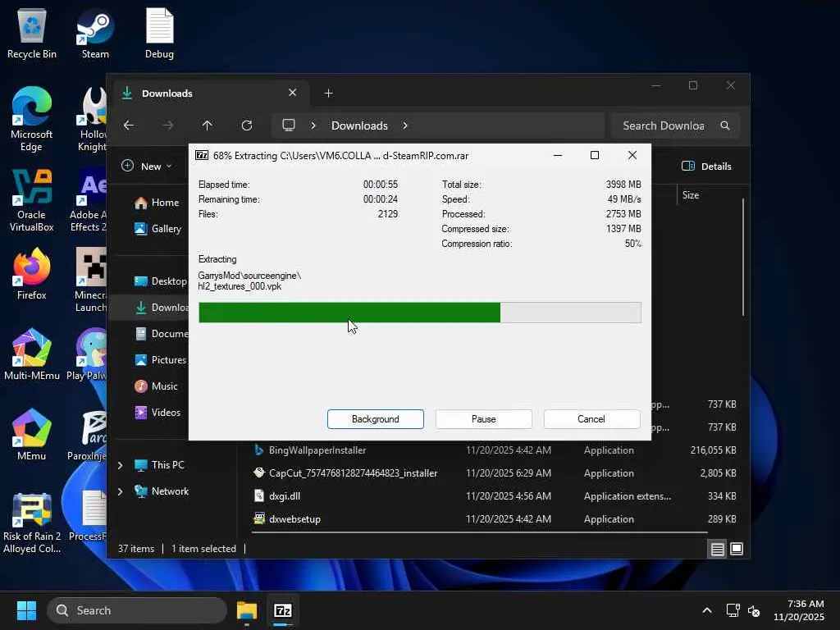The height and width of the screenshot is (630, 840).
Task: Click the 7-Zip taskbar icon
Action: [x=282, y=610]
